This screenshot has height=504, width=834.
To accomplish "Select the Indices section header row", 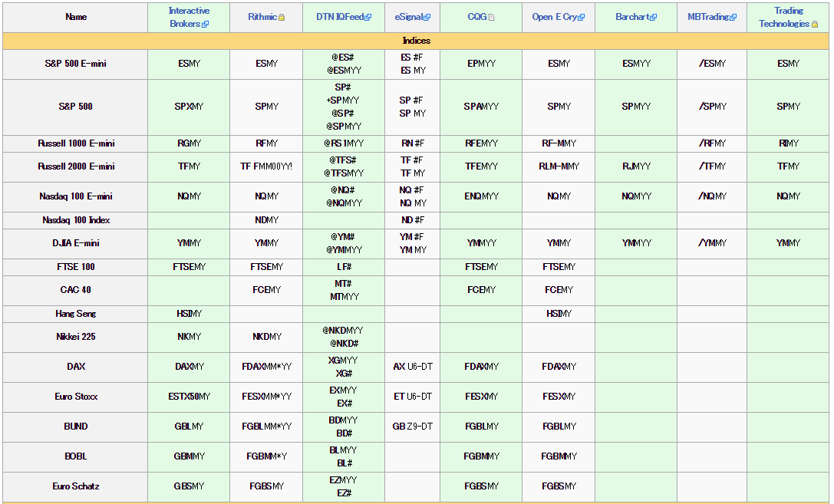I will point(417,41).
